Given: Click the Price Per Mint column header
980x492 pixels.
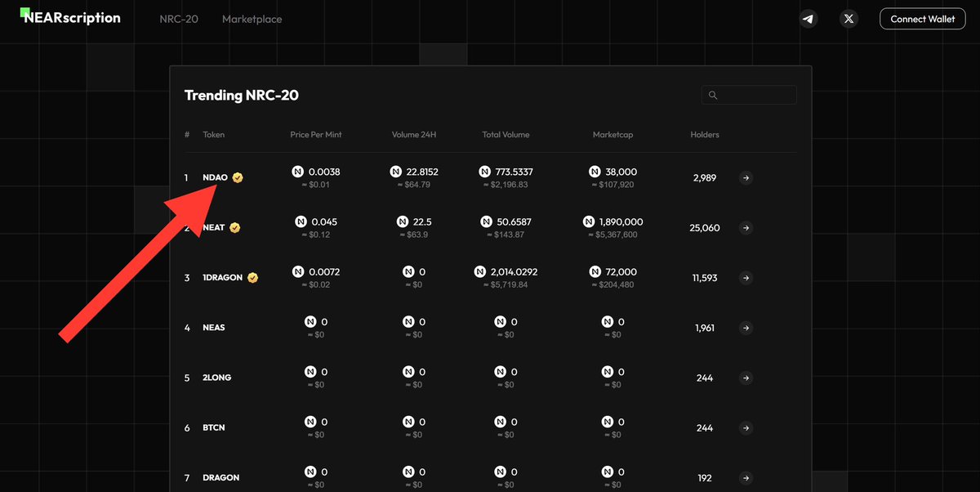Looking at the screenshot, I should click(x=316, y=135).
